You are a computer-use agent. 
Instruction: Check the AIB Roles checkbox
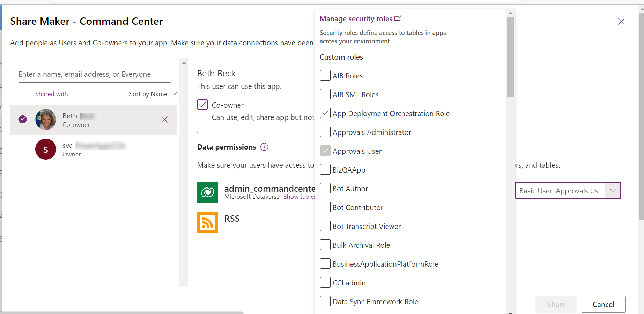click(325, 75)
